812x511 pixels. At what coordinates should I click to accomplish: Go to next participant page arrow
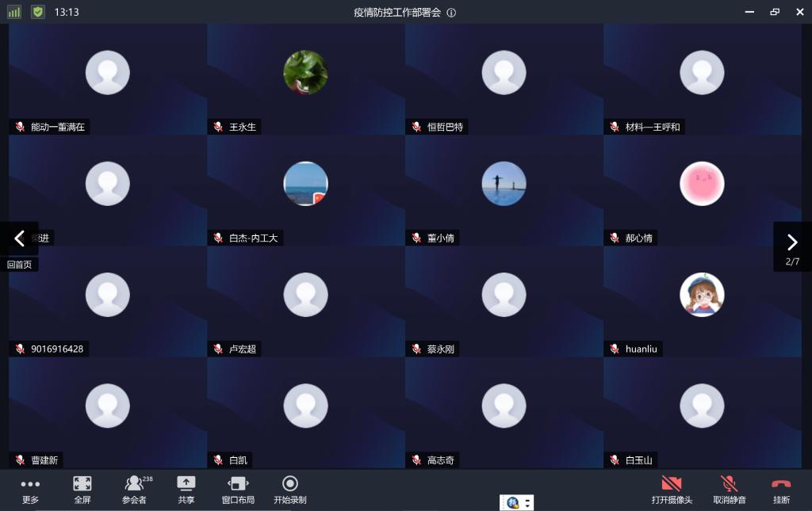pos(791,242)
